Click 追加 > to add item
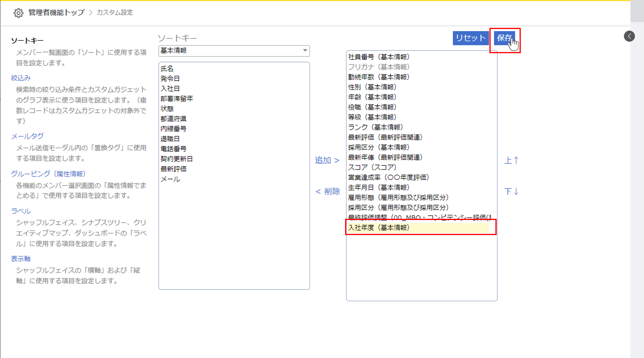The image size is (644, 358). pos(327,160)
